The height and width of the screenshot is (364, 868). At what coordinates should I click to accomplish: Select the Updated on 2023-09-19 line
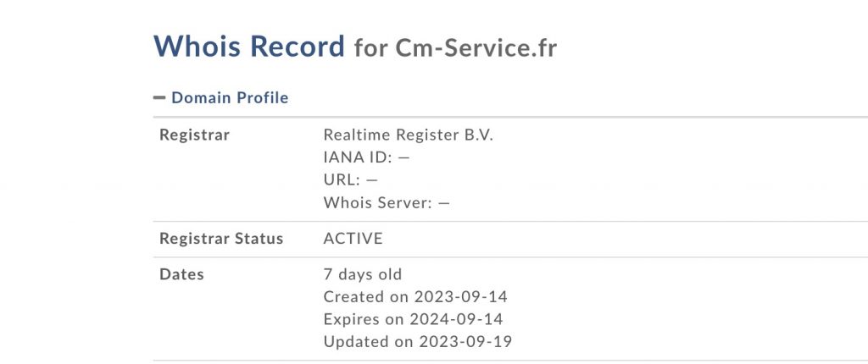[418, 342]
